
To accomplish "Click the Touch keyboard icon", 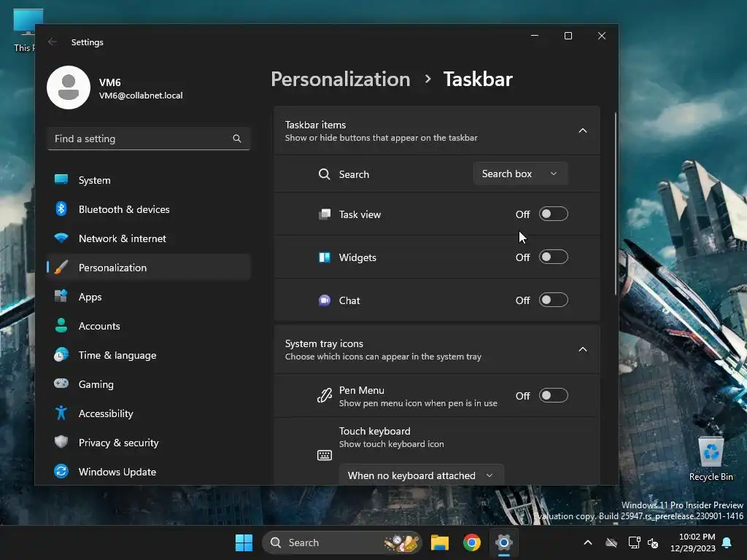I will point(325,455).
